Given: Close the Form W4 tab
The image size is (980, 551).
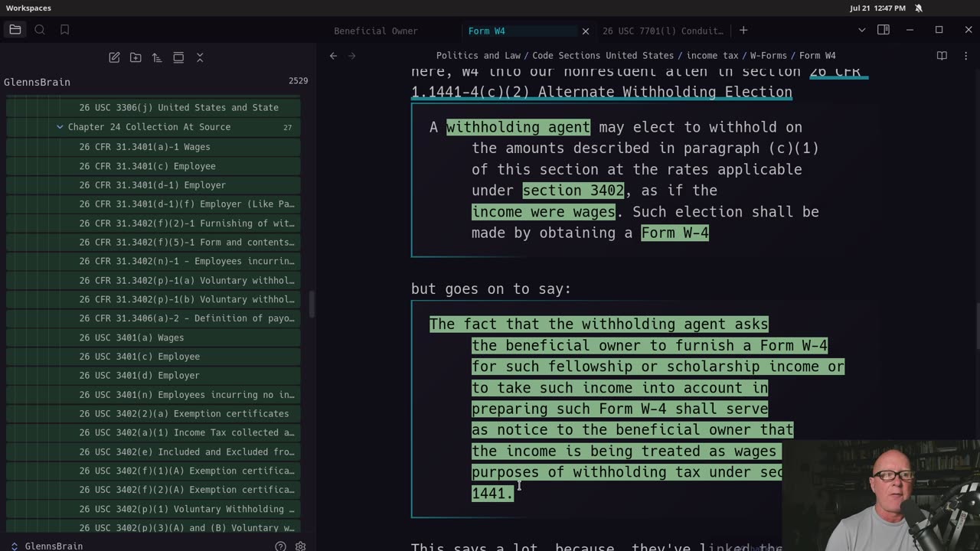Looking at the screenshot, I should 586,31.
